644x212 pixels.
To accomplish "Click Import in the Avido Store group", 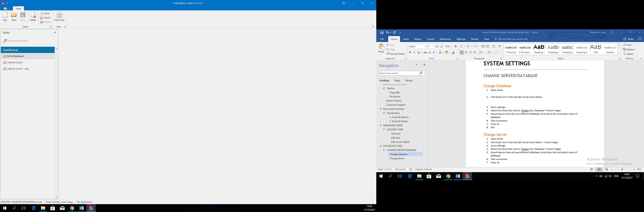I will pos(45,18).
